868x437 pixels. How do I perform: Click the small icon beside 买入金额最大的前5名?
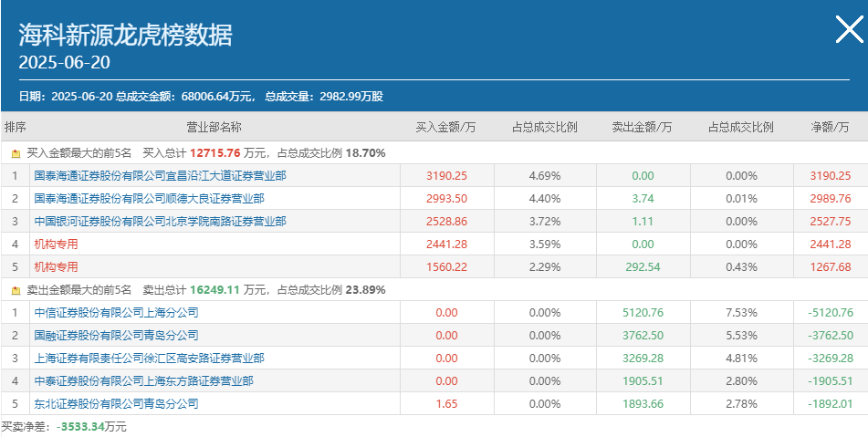pos(16,154)
